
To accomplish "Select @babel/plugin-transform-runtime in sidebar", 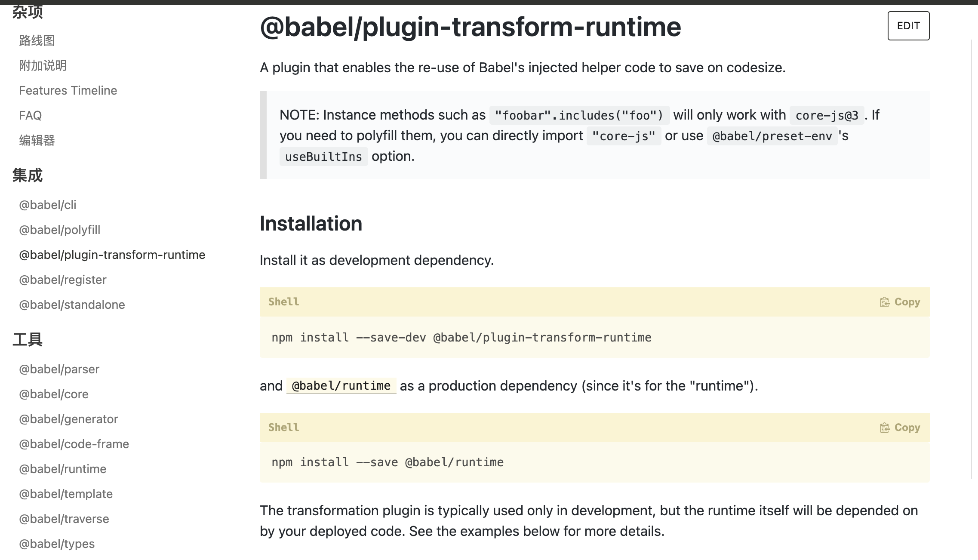I will pyautogui.click(x=112, y=255).
